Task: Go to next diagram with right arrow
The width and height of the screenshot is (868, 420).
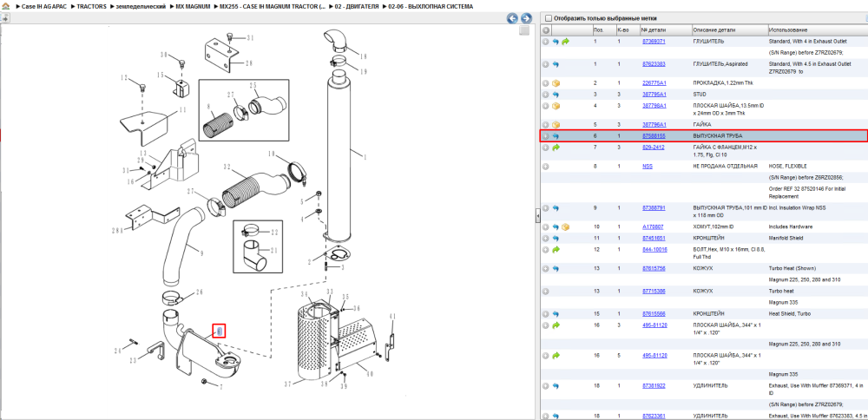Action: (x=526, y=18)
